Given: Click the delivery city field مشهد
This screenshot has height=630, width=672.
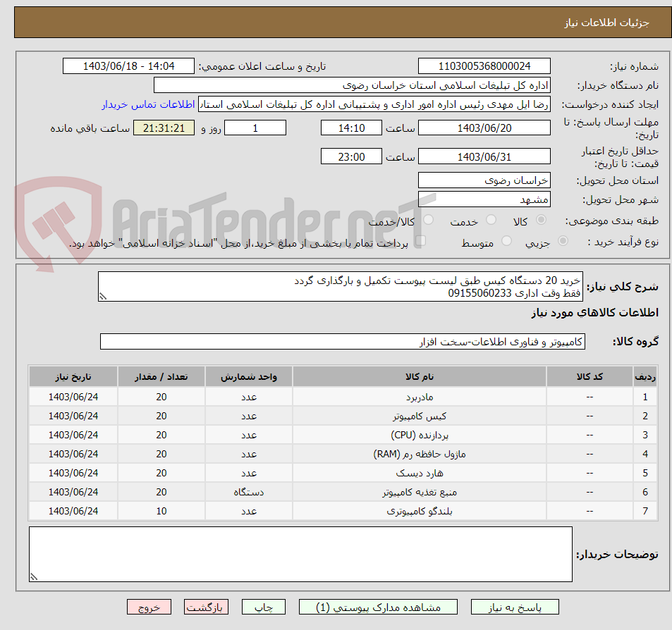Looking at the screenshot, I should 484,199.
